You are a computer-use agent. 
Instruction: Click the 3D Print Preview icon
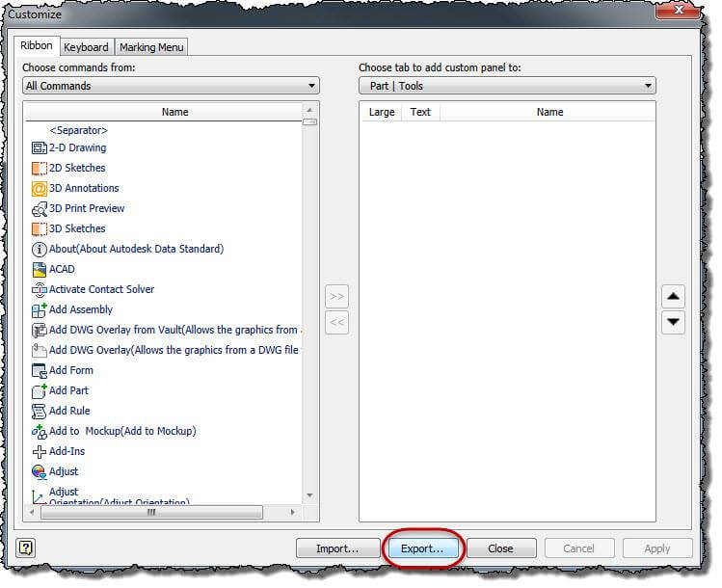(x=40, y=209)
